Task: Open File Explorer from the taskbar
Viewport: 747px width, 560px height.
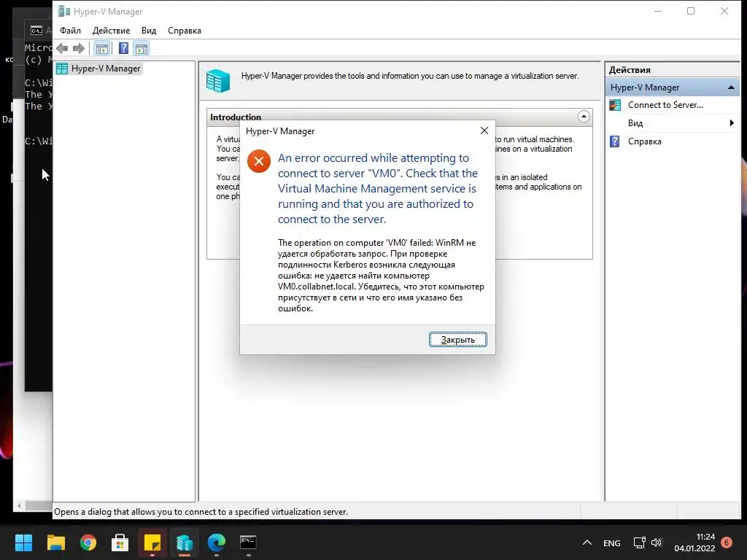Action: click(x=55, y=542)
